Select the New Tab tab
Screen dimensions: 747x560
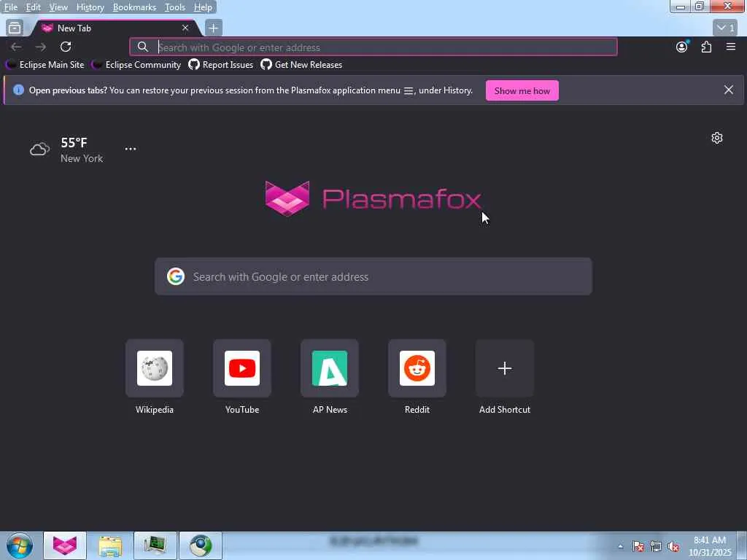point(117,28)
